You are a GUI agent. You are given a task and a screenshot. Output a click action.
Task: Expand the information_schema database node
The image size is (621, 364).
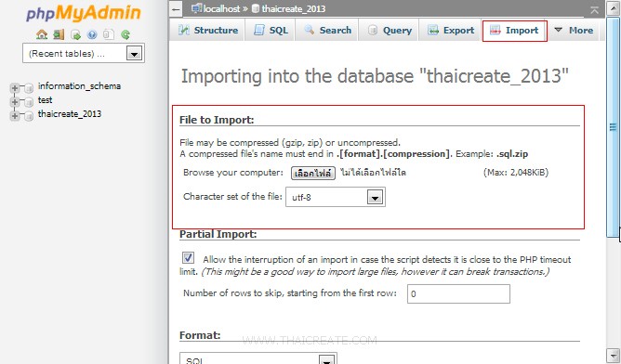15,88
